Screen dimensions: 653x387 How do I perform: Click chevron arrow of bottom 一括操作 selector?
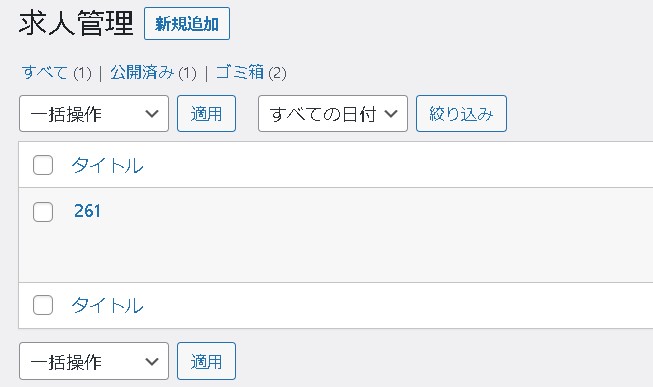pos(152,361)
